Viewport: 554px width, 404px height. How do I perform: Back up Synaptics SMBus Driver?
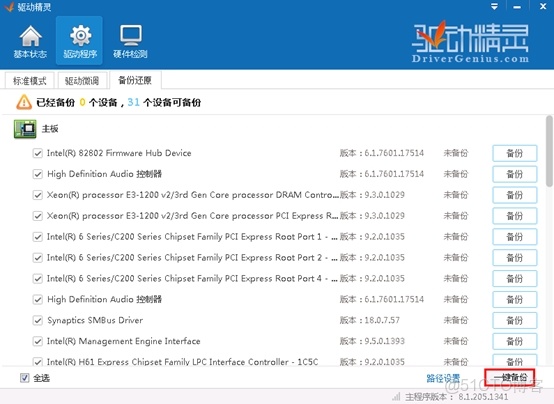[x=514, y=320]
